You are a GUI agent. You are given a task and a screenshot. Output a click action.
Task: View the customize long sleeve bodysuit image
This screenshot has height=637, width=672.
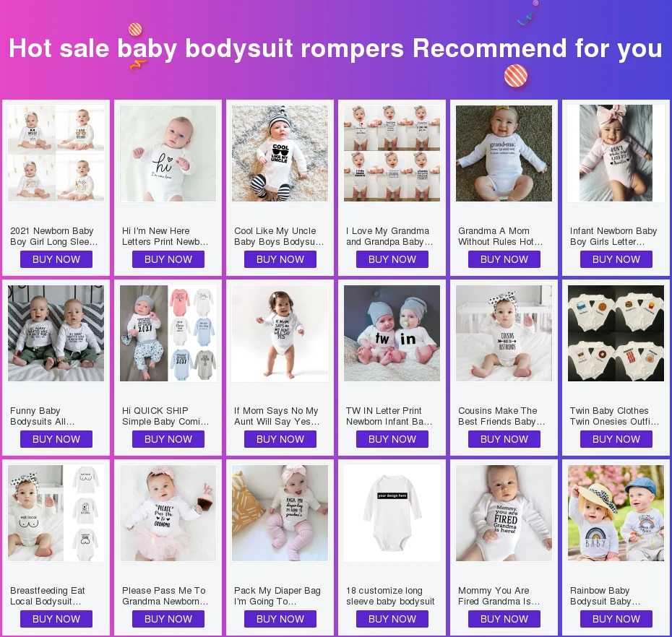pos(392,513)
